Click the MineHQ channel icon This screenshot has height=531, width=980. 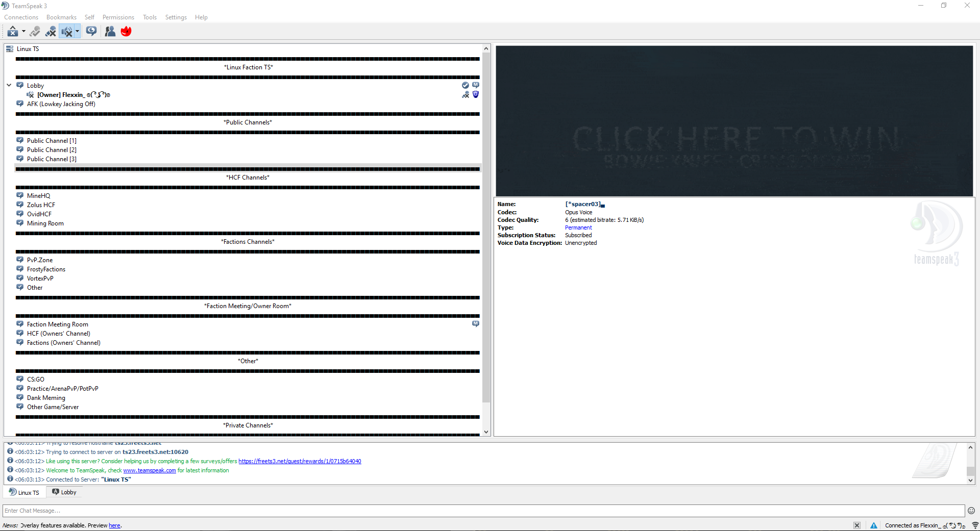pyautogui.click(x=20, y=195)
